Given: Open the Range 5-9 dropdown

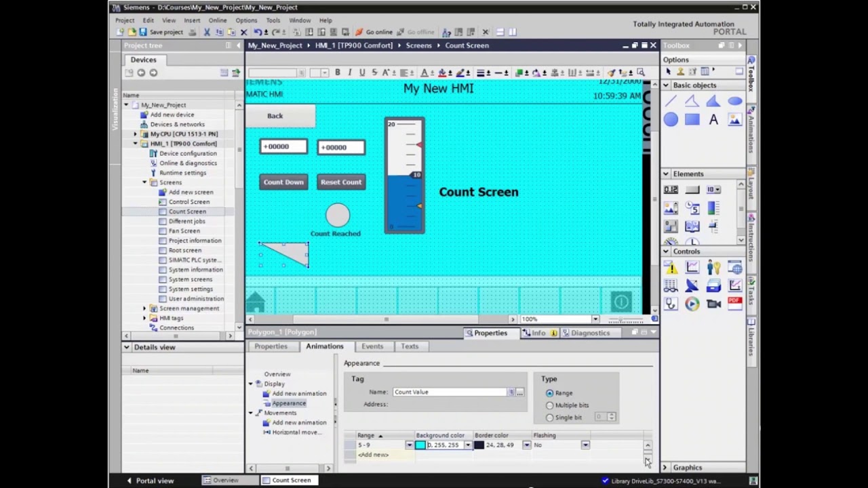Looking at the screenshot, I should click(x=409, y=445).
